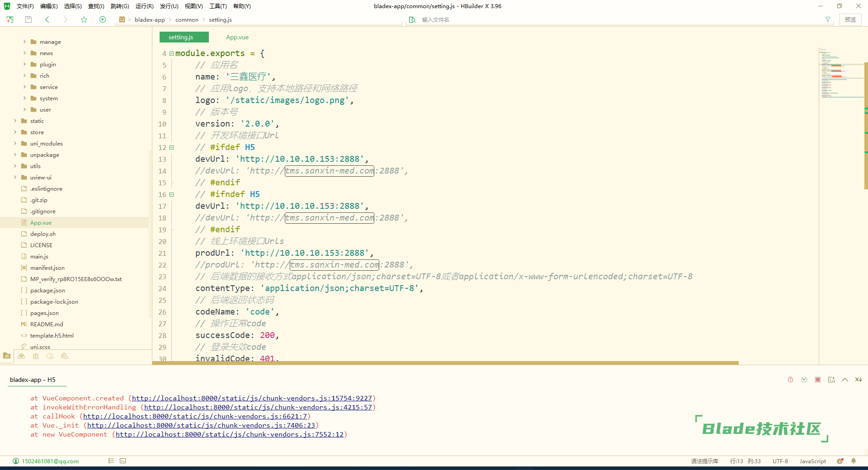The height and width of the screenshot is (470, 868).
Task: Open the terminal icon in status bar
Action: 123,461
